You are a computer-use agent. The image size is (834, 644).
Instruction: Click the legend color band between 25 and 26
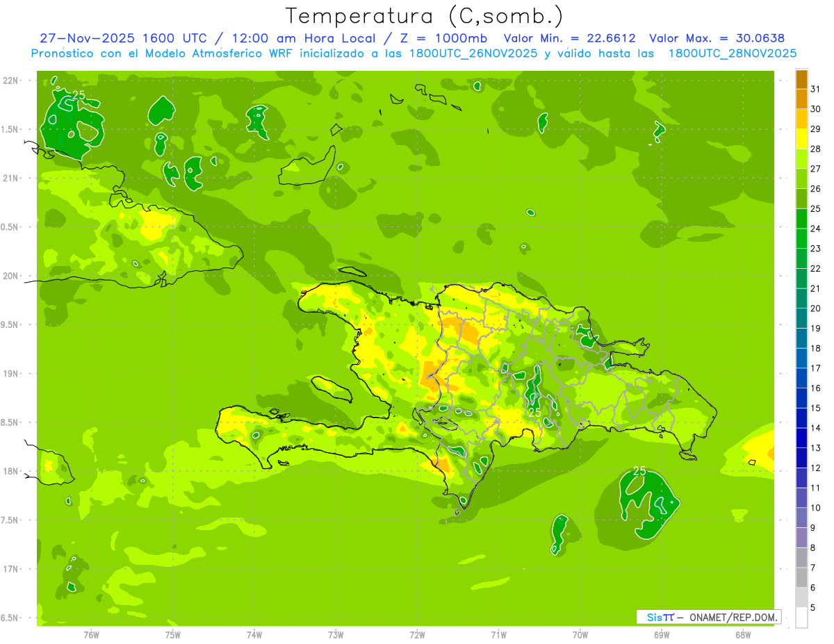(801, 199)
